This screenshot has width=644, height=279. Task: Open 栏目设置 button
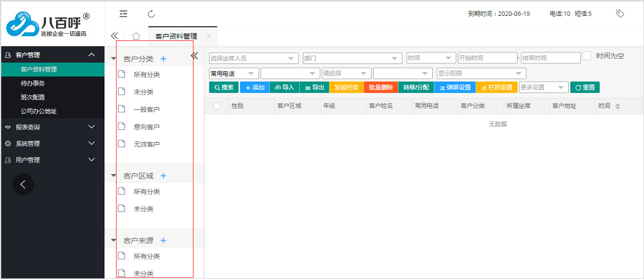(x=497, y=87)
